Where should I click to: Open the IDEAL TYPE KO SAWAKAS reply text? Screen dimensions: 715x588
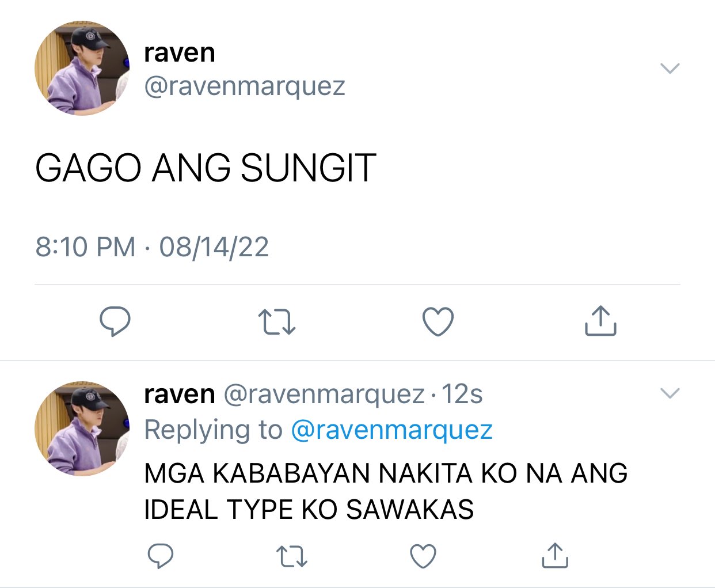click(386, 491)
